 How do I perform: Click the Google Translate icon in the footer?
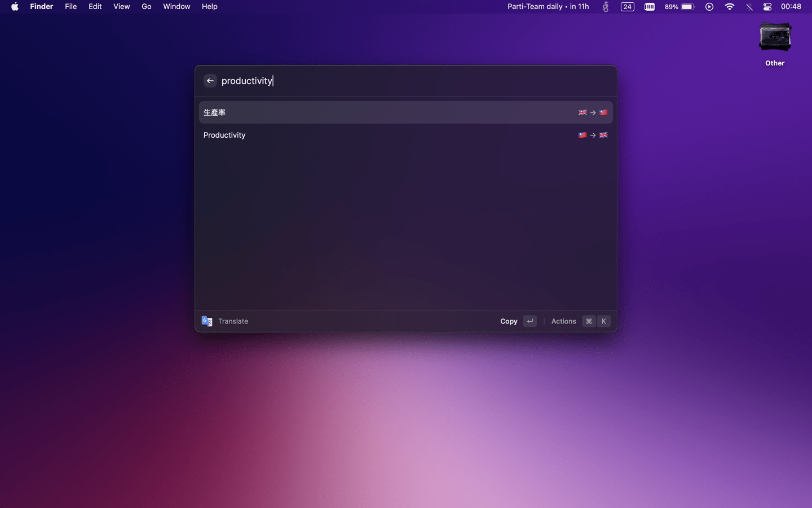point(207,321)
